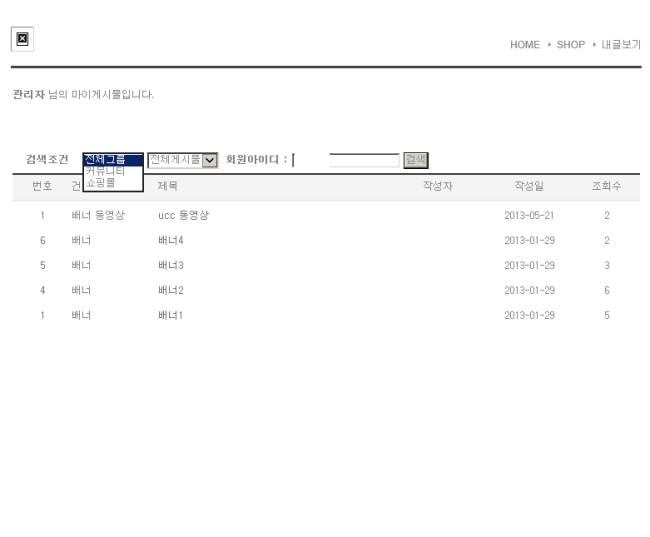Click the date in the 배너4 row
The width and height of the screenshot is (650, 537).
529,241
